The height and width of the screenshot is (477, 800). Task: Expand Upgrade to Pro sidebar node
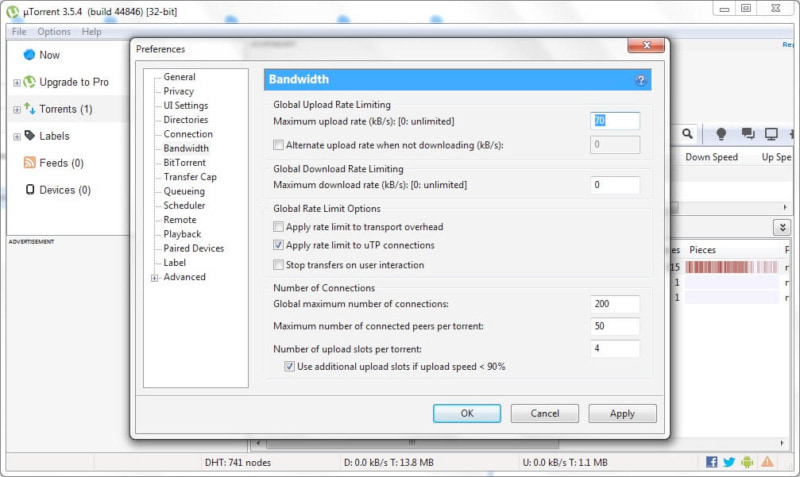pos(17,83)
